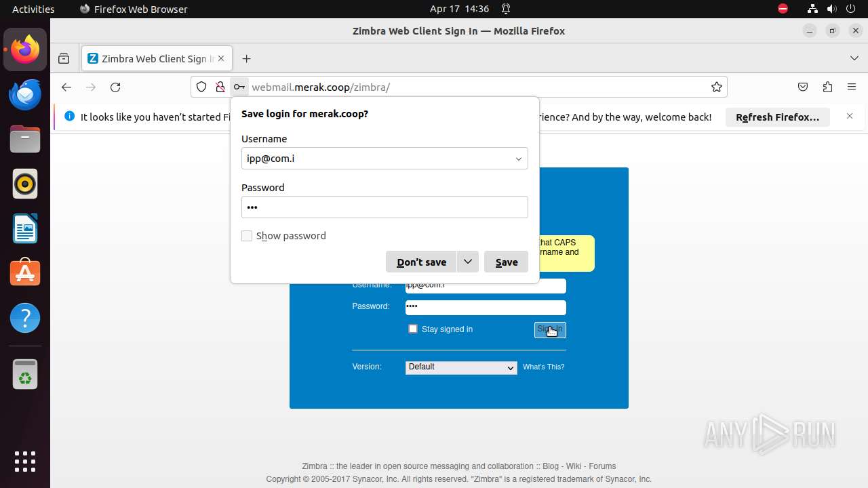Screen dimensions: 868x488
Task: Open Firefox View tab overview button
Action: [x=64, y=58]
